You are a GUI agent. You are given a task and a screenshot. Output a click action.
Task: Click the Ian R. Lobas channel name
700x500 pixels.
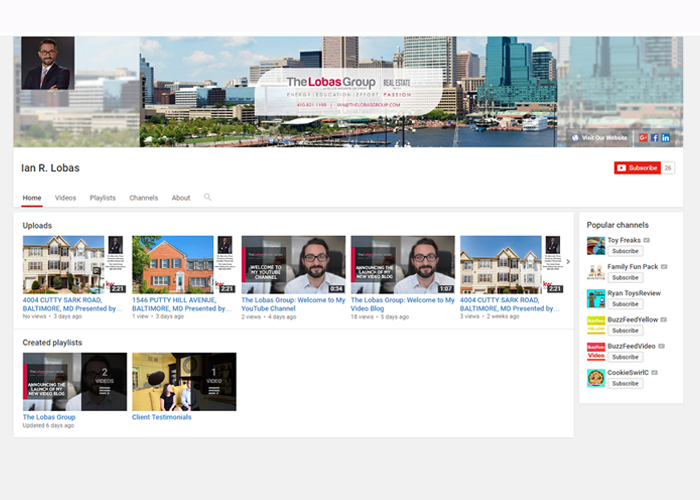coord(50,168)
